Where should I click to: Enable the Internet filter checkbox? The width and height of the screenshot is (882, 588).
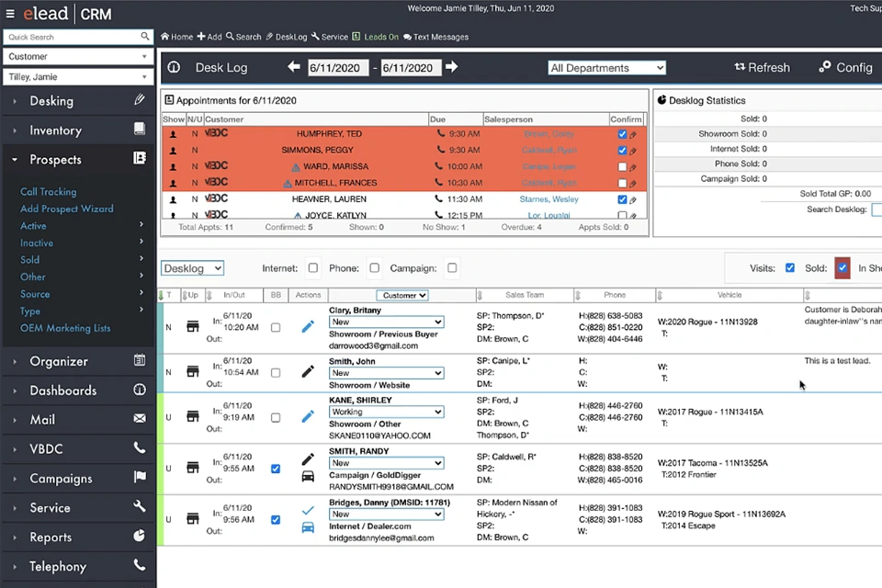[x=312, y=268]
